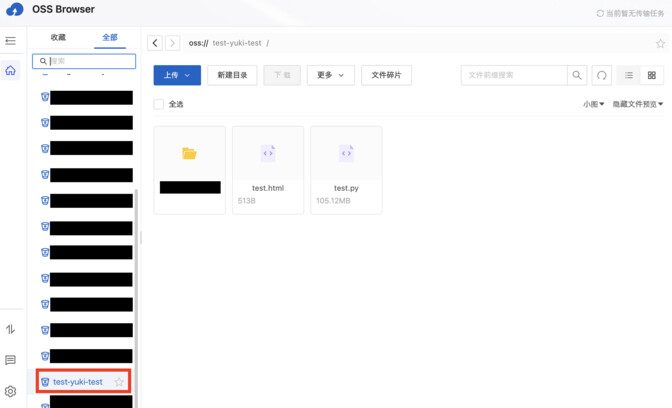Collapse the sidebar menu icon

point(11,41)
